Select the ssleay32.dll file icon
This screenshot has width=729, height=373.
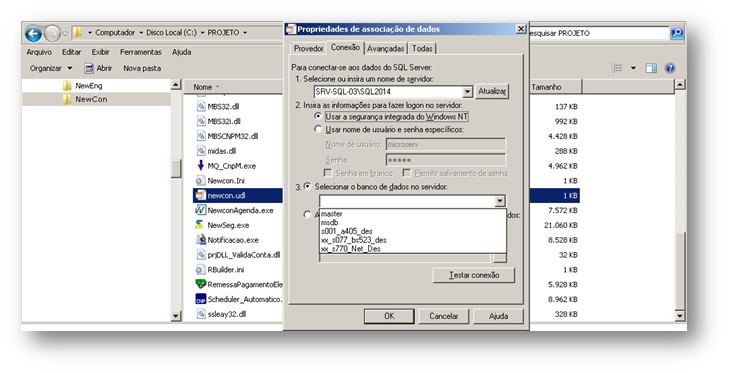(x=201, y=314)
